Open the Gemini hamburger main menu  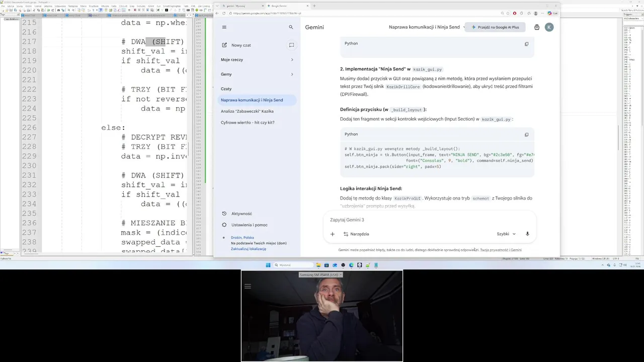click(224, 27)
